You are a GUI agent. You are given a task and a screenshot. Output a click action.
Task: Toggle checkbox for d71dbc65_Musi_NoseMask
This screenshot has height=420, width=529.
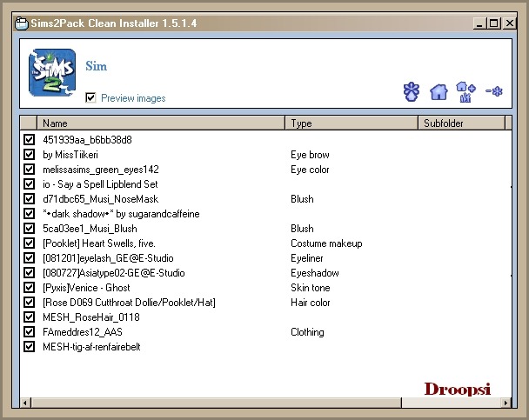pos(29,199)
